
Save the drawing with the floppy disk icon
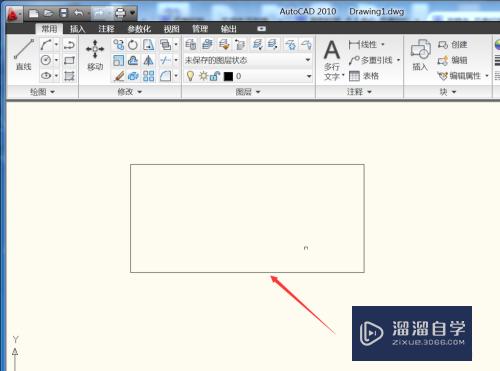(63, 13)
